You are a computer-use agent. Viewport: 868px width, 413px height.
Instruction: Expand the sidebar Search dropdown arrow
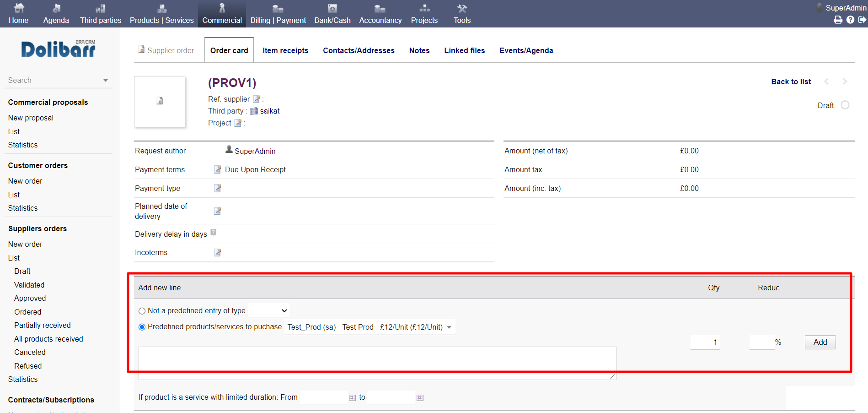point(106,81)
